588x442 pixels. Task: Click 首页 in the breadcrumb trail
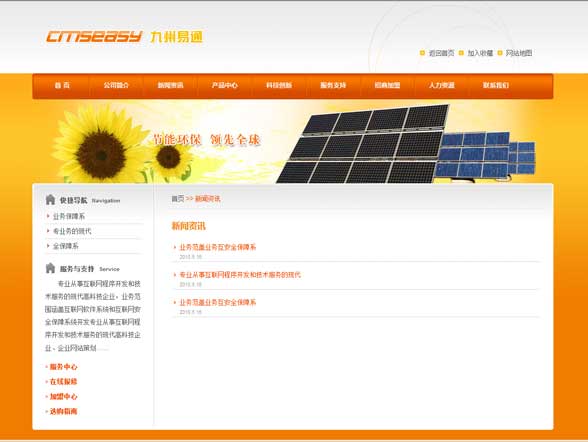178,199
